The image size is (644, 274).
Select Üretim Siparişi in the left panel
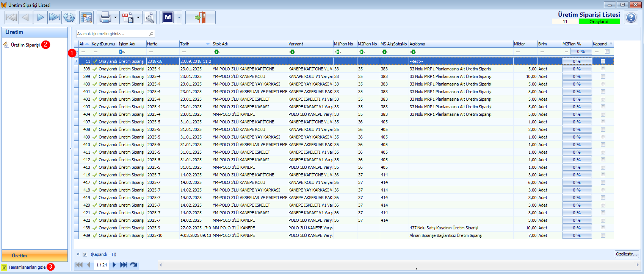[25, 45]
